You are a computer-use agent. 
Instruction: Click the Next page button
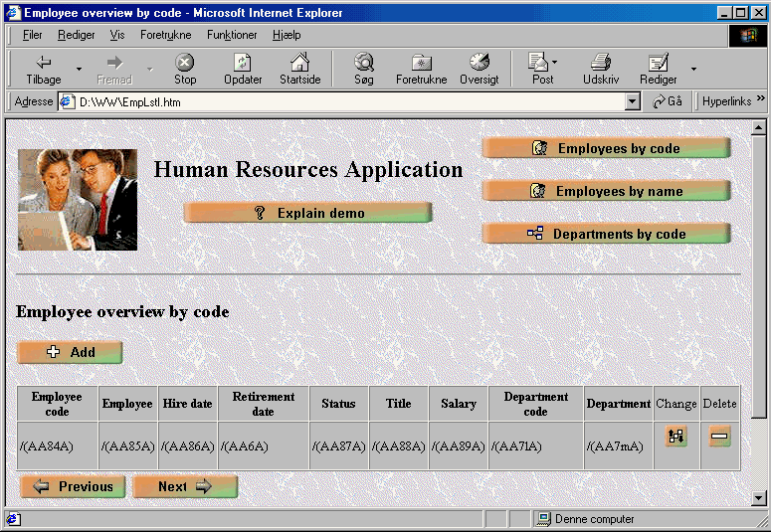click(x=185, y=486)
